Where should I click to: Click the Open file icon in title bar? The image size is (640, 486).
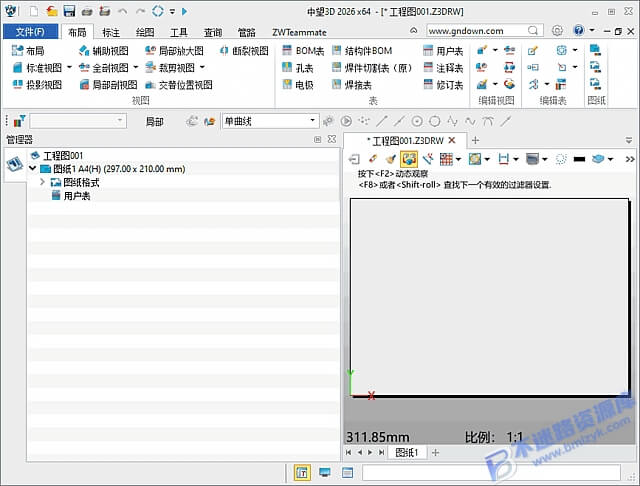click(51, 11)
